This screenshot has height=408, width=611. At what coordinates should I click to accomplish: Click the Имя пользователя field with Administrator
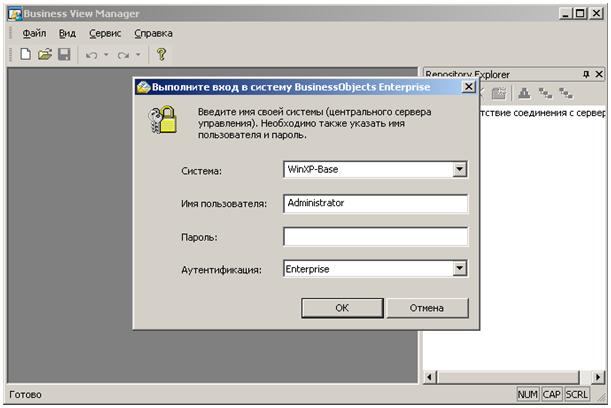click(x=375, y=203)
